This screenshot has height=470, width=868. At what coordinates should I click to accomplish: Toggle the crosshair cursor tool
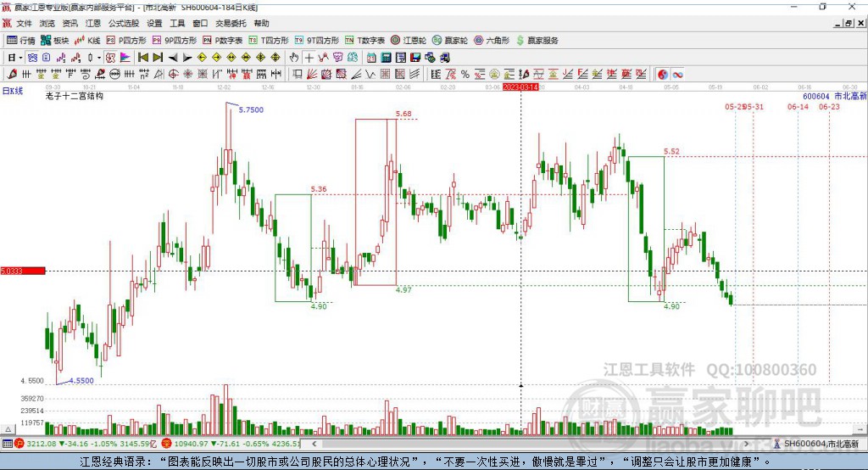pos(309,58)
